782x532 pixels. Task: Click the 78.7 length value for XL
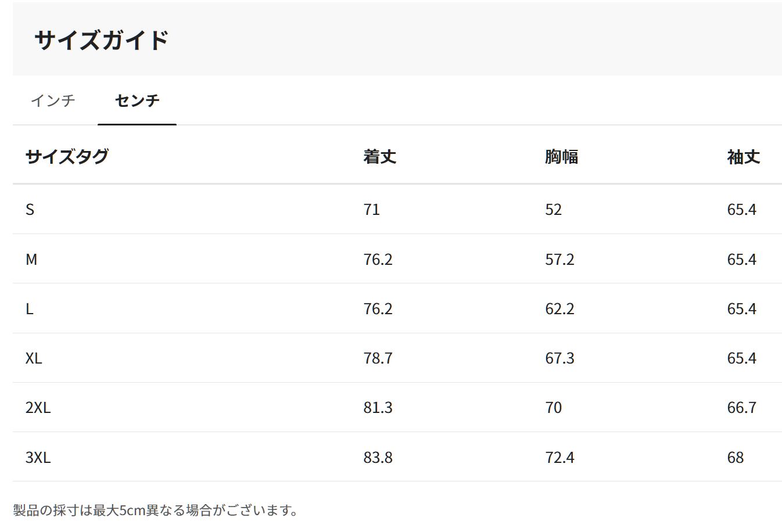coord(378,358)
